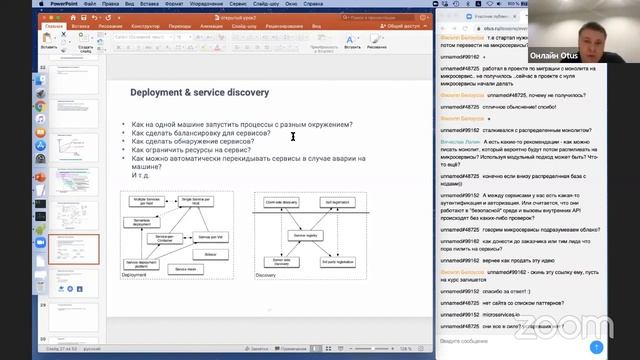Select the browser tab in chat window
640x360 pixels.
[x=492, y=16]
